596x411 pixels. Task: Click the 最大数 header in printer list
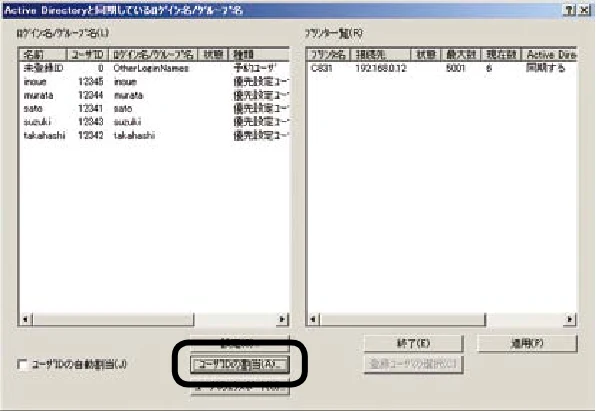coord(461,54)
